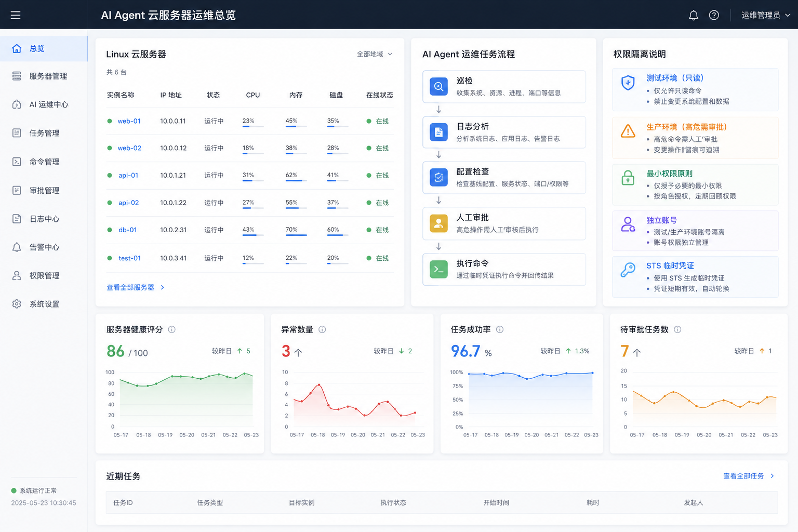The width and height of the screenshot is (798, 532).
Task: Click the 磁盘 column header
Action: click(336, 95)
